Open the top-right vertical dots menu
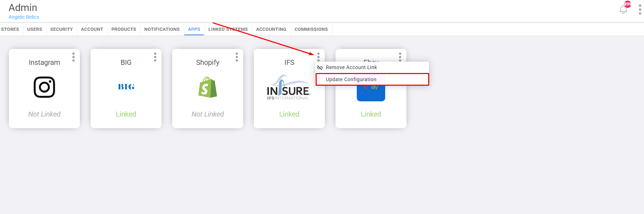 (x=640, y=10)
